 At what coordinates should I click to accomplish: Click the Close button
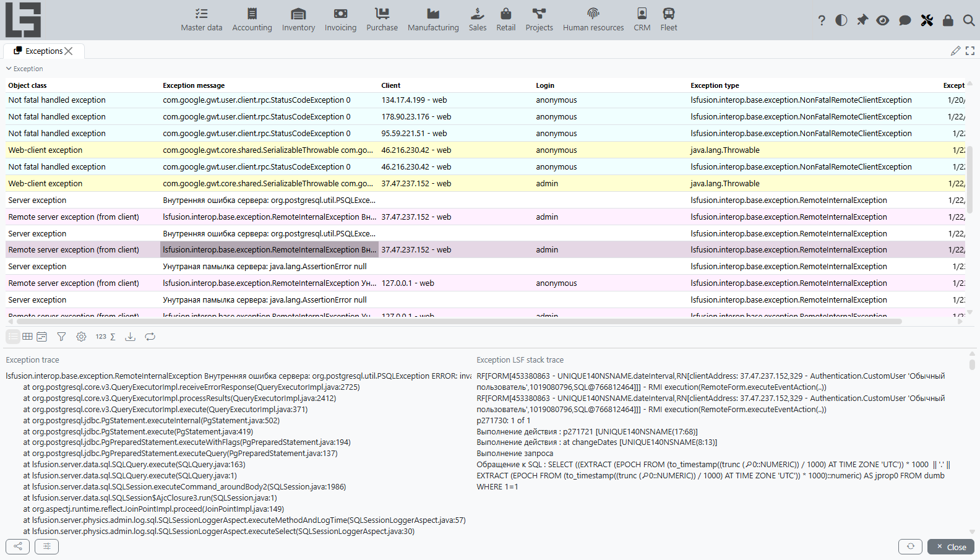951,546
